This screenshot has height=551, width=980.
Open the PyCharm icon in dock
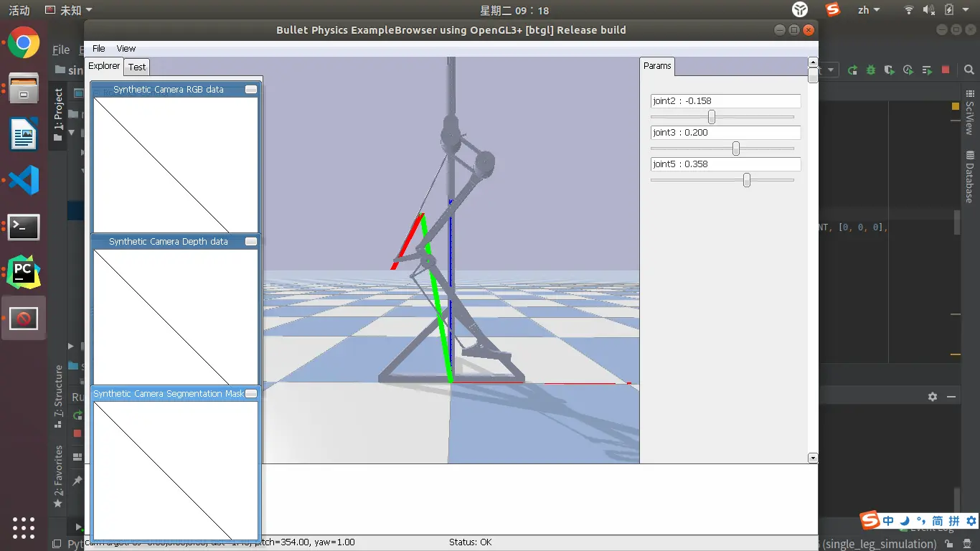[24, 272]
